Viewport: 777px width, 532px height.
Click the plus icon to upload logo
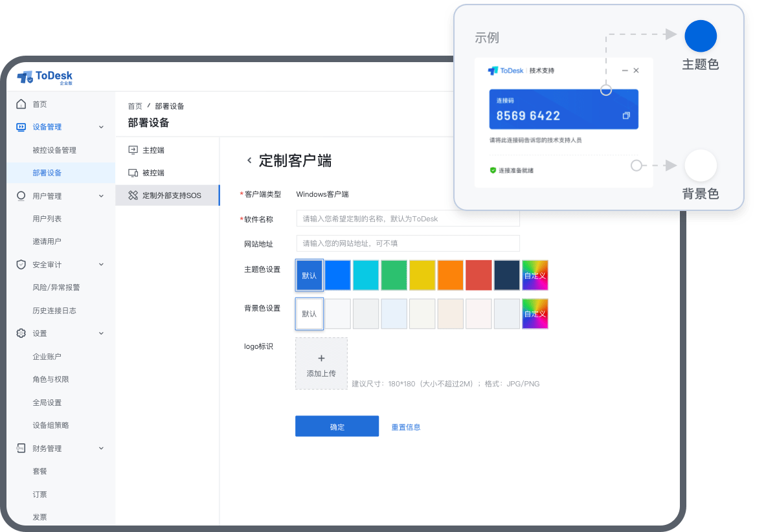pos(321,358)
